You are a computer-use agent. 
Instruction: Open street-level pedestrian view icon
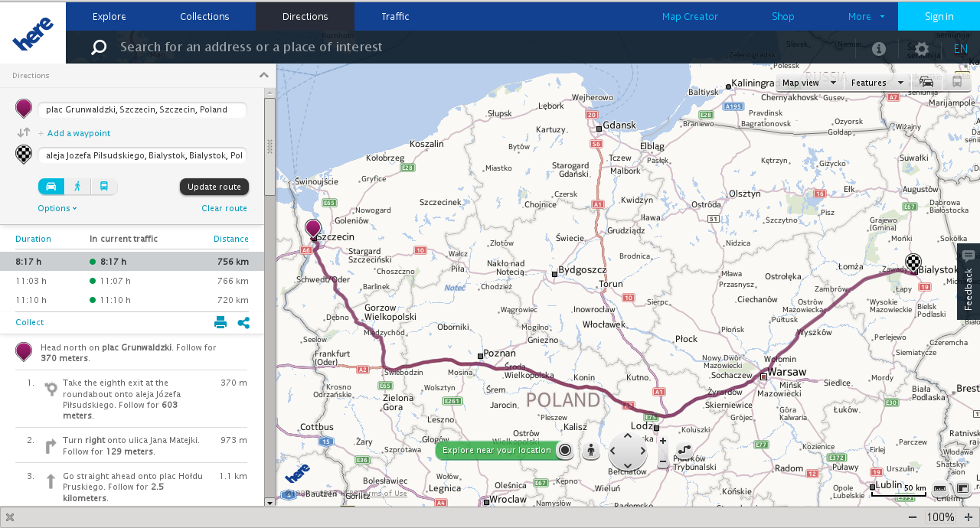[x=590, y=451]
